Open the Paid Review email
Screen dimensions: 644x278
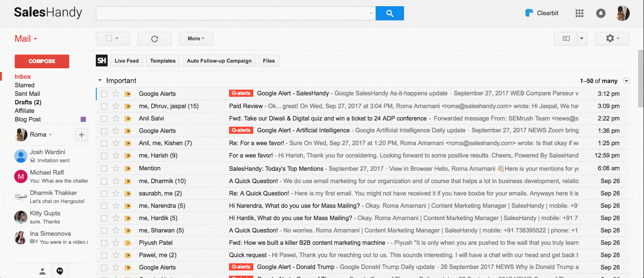(362, 106)
